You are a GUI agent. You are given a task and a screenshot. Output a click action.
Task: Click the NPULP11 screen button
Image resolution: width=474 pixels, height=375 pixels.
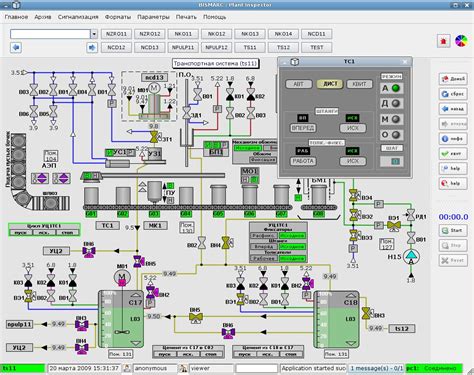(183, 47)
